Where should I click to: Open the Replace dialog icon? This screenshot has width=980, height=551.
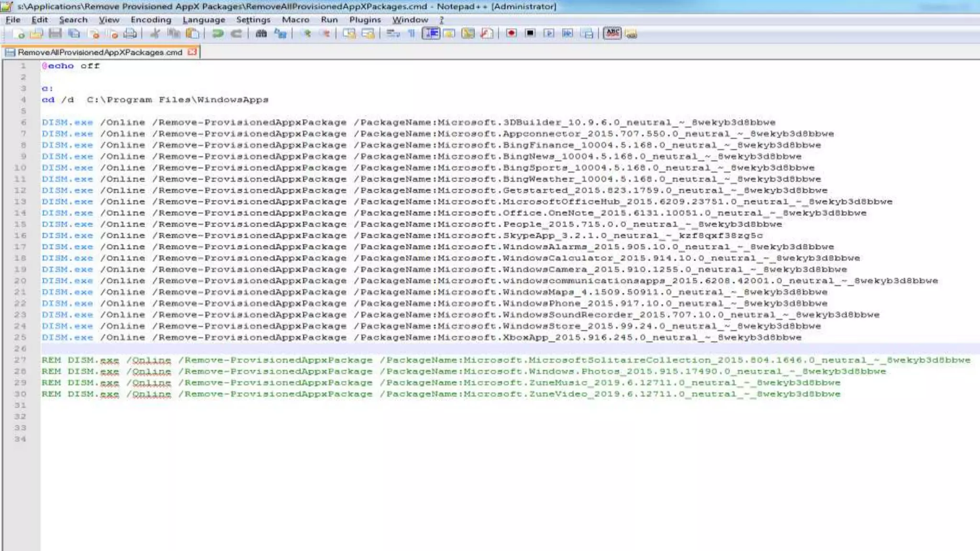[280, 33]
